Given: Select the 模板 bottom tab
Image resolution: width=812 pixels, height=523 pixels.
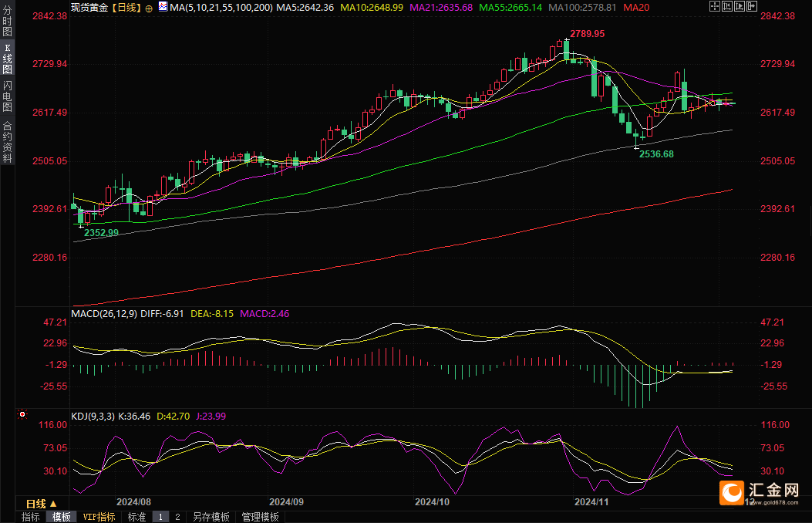Looking at the screenshot, I should (61, 517).
